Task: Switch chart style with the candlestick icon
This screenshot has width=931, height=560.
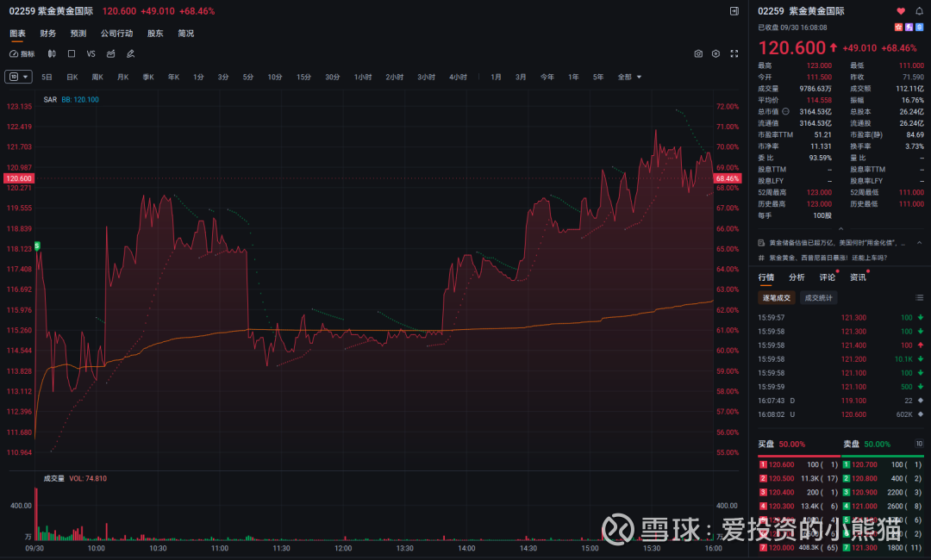Action: coord(52,54)
